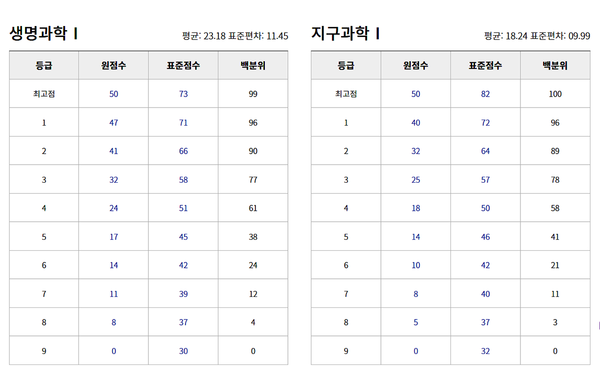Click 생명과학 I grade 8 percentile 4

coord(253,322)
